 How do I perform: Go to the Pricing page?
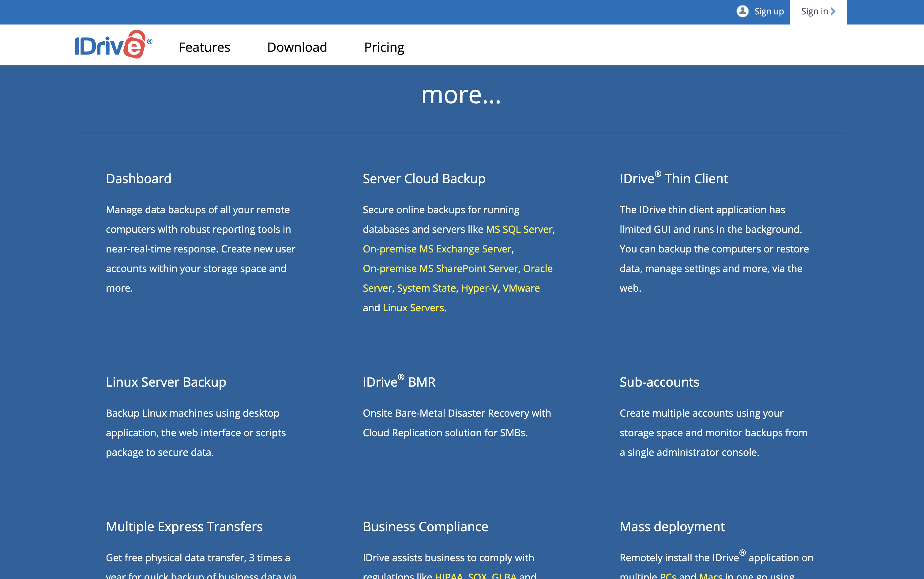[x=384, y=47]
